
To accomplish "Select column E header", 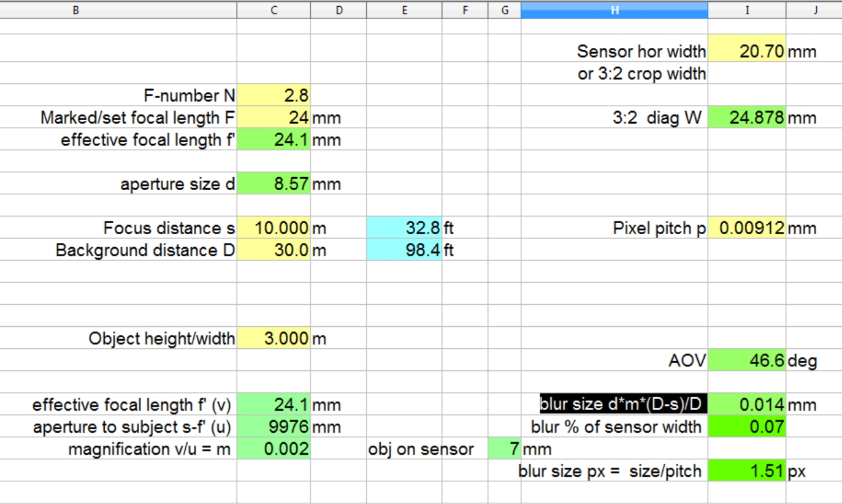I will coord(404,10).
